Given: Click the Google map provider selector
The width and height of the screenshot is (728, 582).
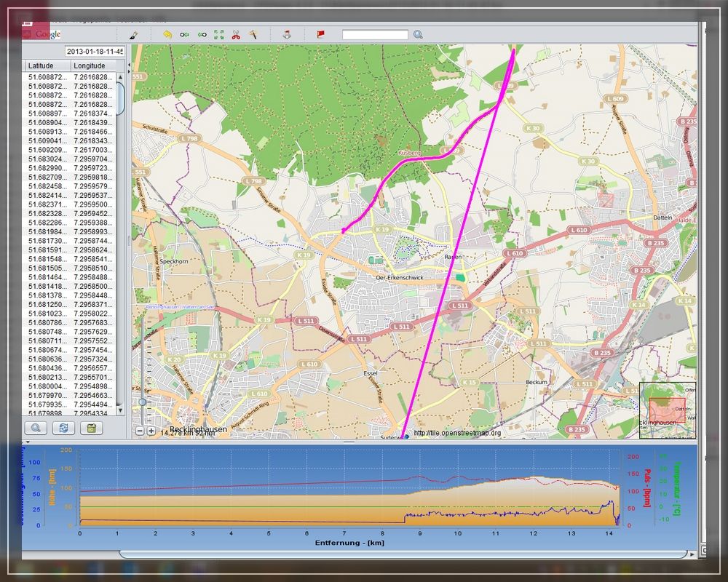Looking at the screenshot, I should (41, 34).
